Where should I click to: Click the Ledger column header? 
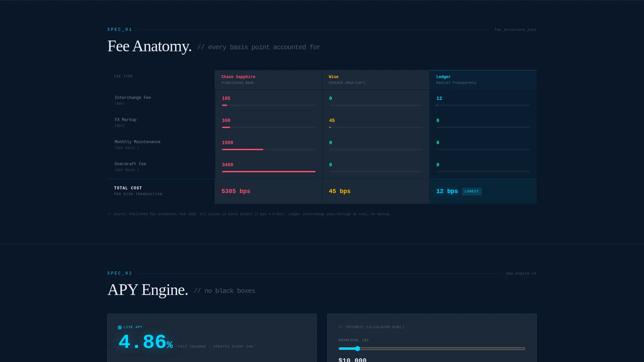483,80
